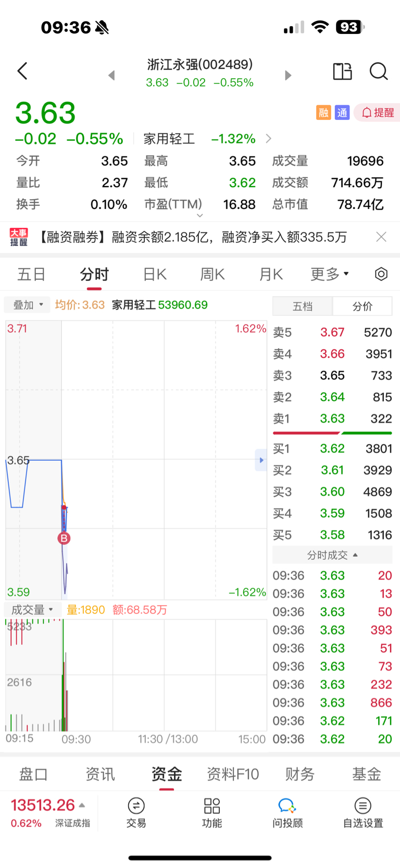Tap the orange 融 margin badge
This screenshot has height=868, width=400.
[323, 113]
